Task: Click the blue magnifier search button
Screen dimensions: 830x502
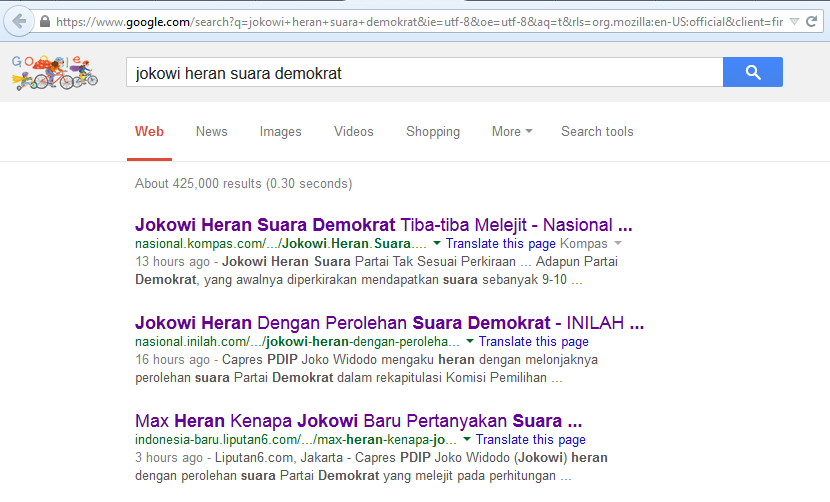Action: tap(753, 72)
